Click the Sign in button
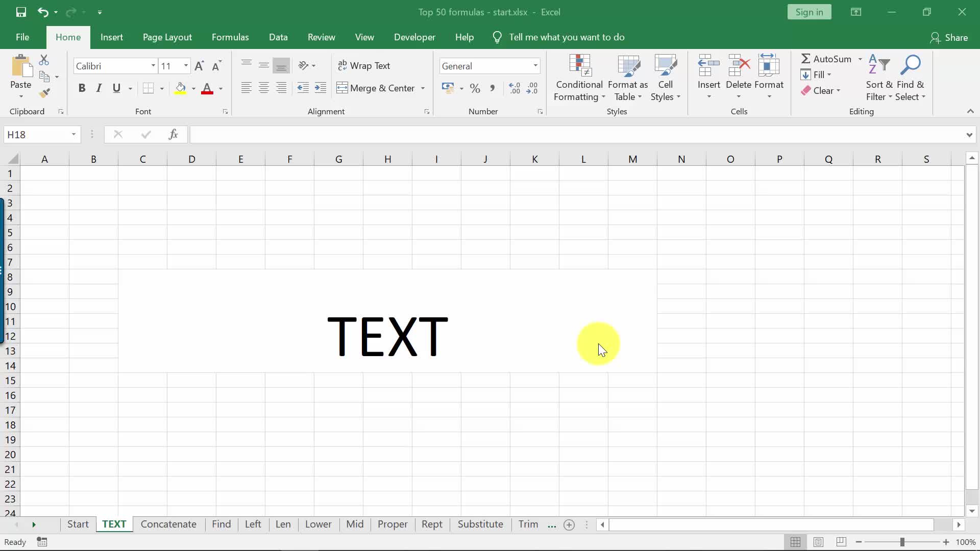The height and width of the screenshot is (551, 980). tap(809, 12)
